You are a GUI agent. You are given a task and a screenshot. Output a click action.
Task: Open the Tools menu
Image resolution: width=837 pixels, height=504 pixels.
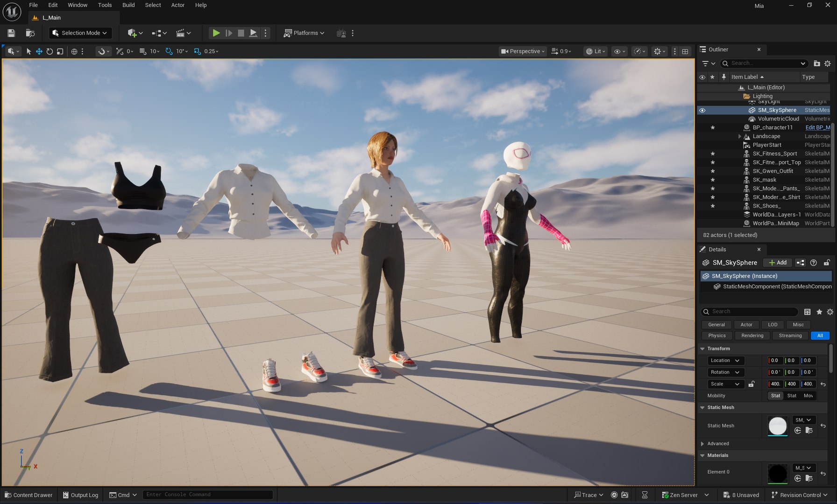tap(105, 5)
